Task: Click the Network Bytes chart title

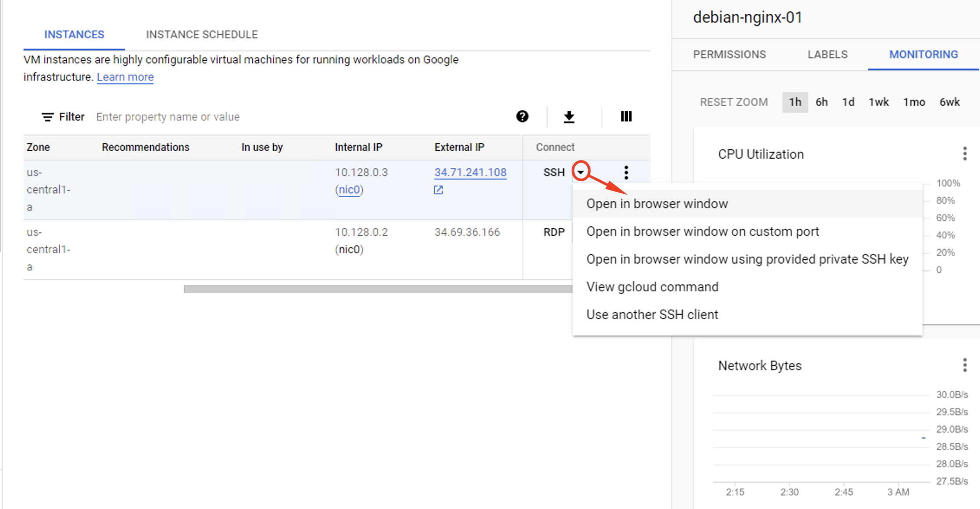Action: 760,365
